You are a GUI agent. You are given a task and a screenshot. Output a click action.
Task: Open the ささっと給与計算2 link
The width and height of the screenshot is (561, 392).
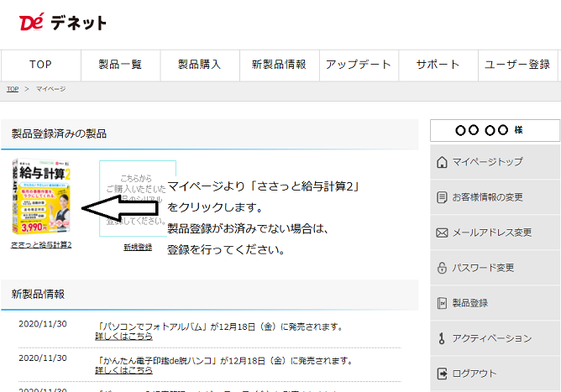(41, 245)
